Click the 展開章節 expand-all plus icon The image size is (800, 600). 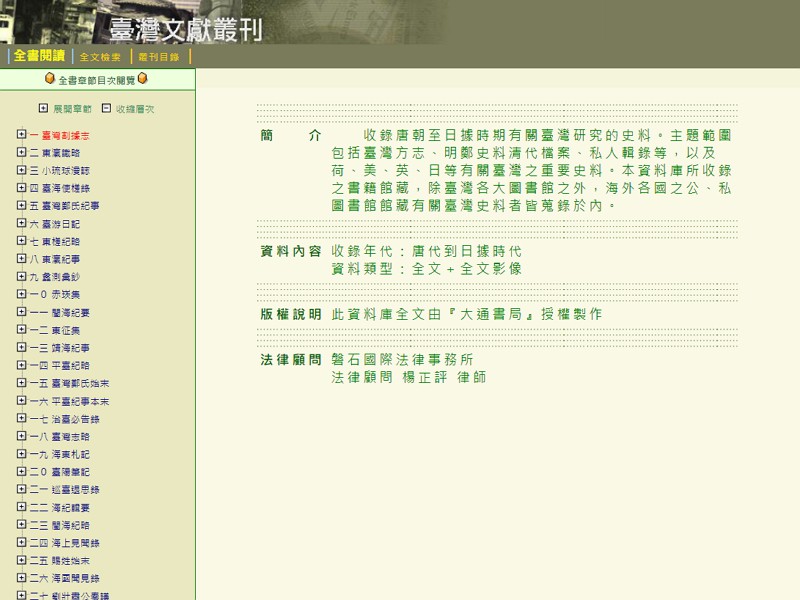pos(43,108)
